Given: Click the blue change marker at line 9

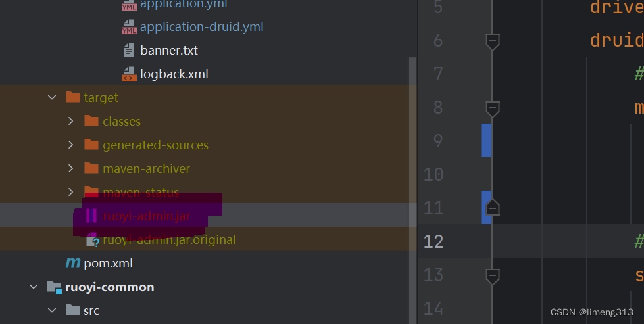Looking at the screenshot, I should (486, 140).
